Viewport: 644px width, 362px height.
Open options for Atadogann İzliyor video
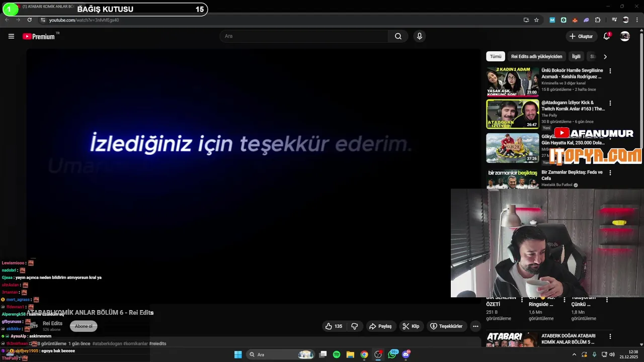click(610, 103)
